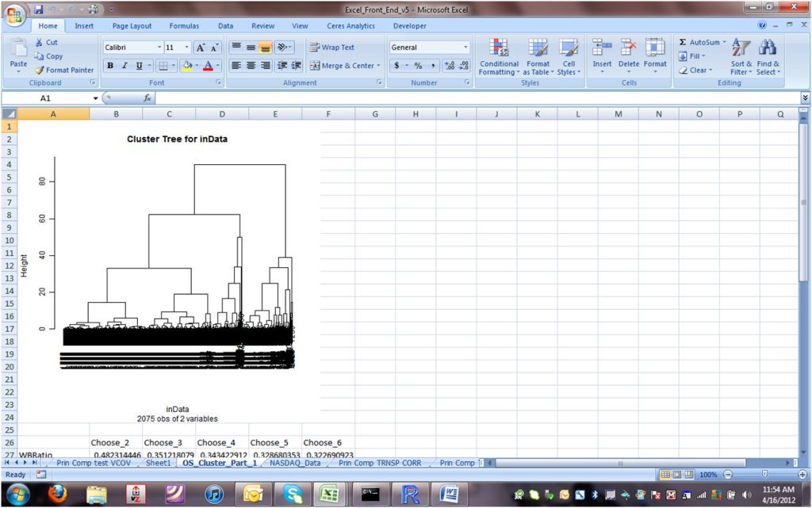This screenshot has height=508, width=812.
Task: Toggle Bottom Align vertical alignment
Action: [265, 48]
